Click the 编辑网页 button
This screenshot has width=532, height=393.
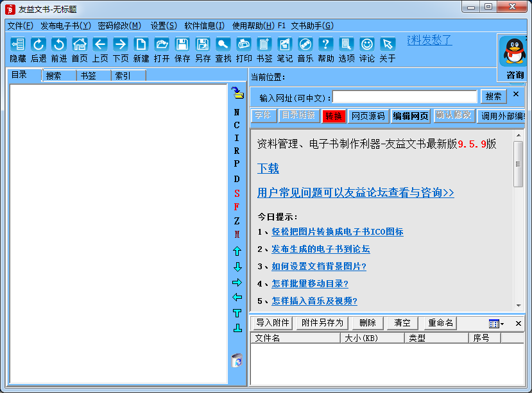click(x=411, y=116)
